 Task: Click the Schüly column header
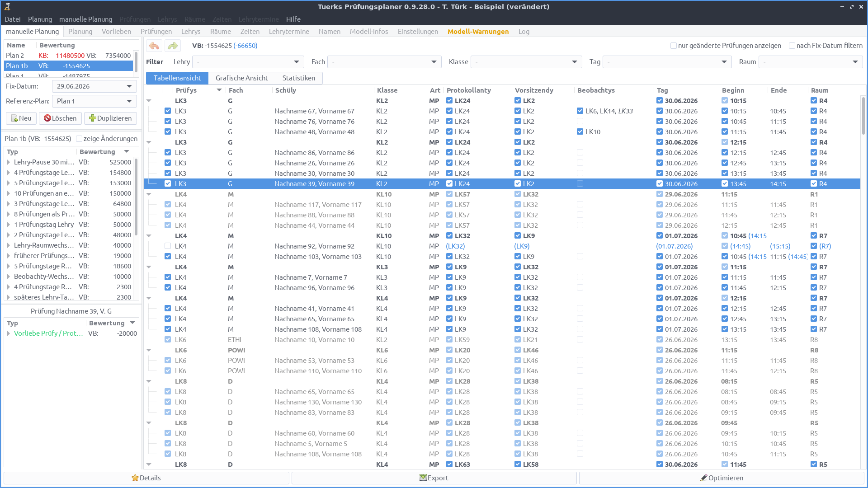(x=286, y=90)
